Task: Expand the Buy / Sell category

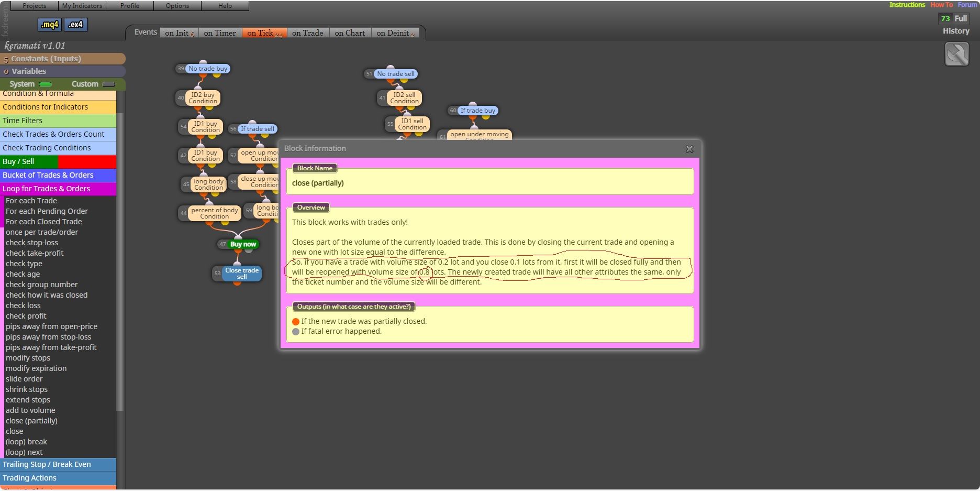Action: pos(58,161)
